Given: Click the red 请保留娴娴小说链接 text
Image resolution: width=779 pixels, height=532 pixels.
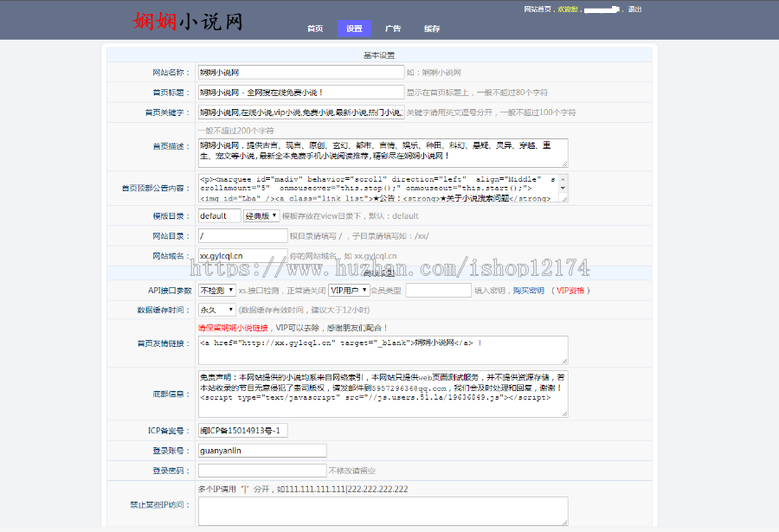Looking at the screenshot, I should pyautogui.click(x=233, y=328).
